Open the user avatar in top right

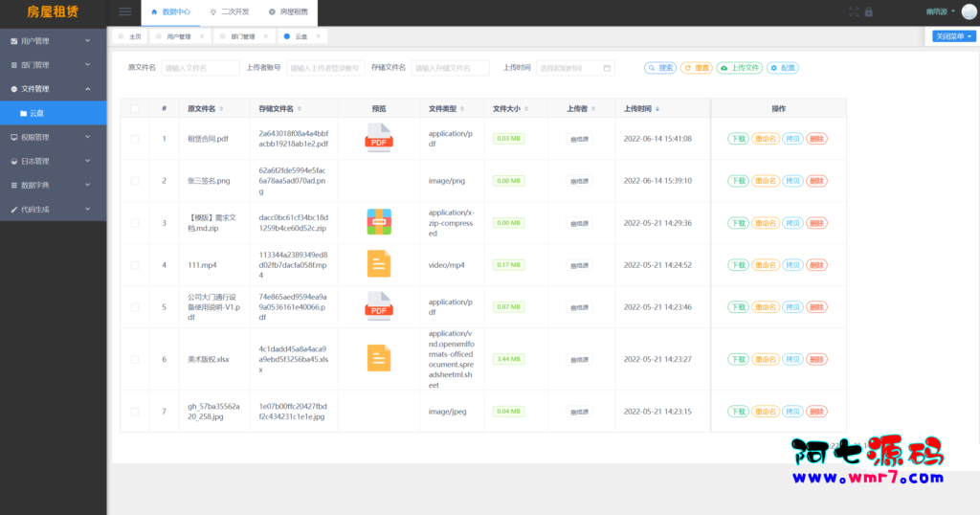pyautogui.click(x=969, y=11)
